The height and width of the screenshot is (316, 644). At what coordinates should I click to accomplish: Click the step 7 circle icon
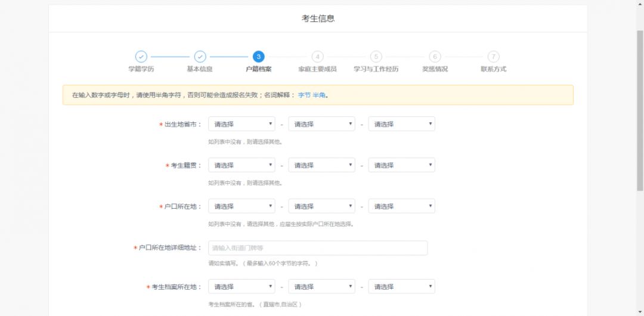(x=494, y=57)
